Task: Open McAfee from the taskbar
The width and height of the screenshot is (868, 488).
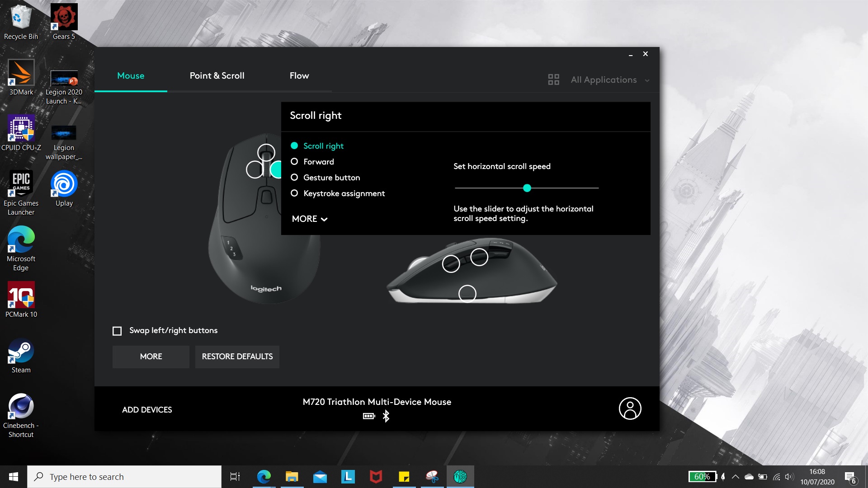Action: coord(376,476)
